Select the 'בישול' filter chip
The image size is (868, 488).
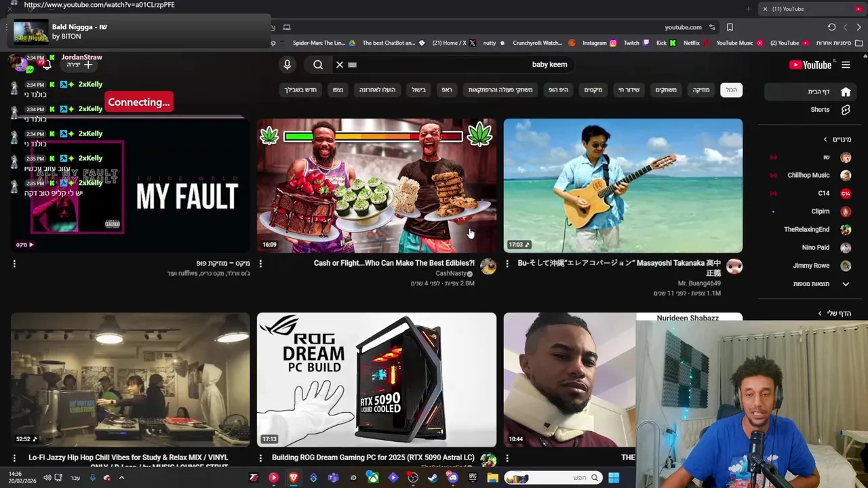point(418,89)
